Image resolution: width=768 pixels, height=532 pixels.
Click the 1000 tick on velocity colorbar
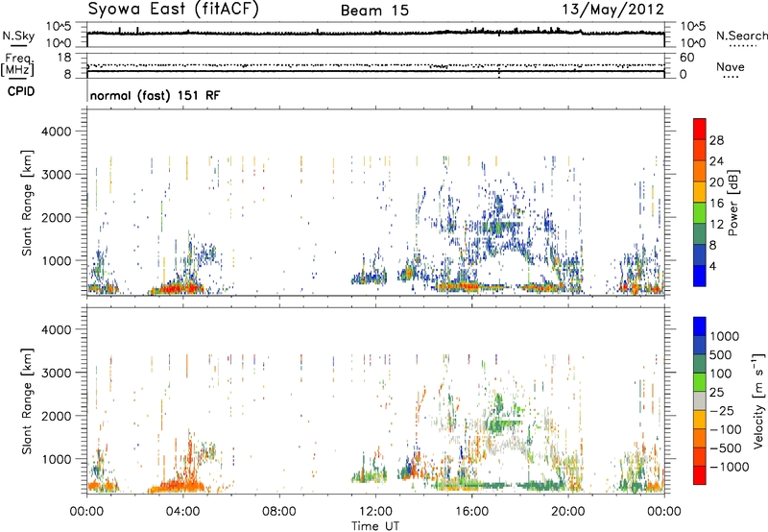724,336
